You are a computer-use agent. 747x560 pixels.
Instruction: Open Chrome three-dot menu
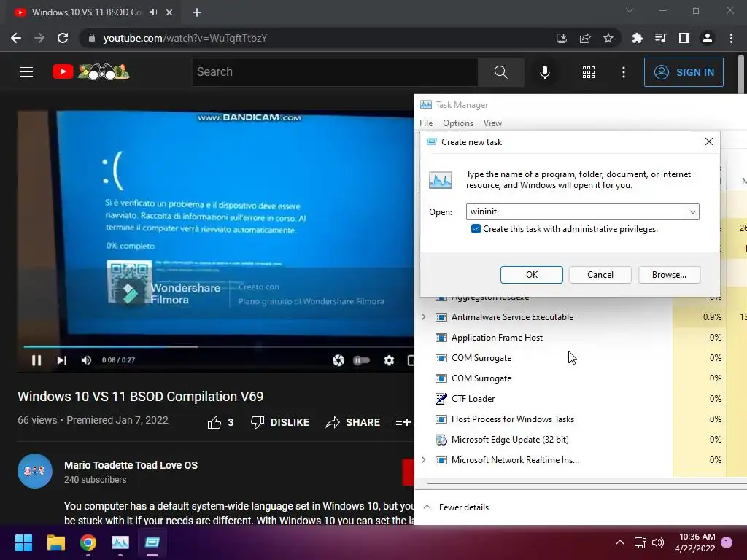(x=731, y=38)
